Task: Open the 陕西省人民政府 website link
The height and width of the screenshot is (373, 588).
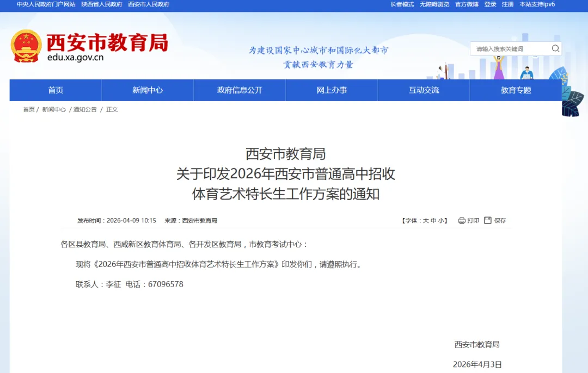Action: tap(102, 4)
